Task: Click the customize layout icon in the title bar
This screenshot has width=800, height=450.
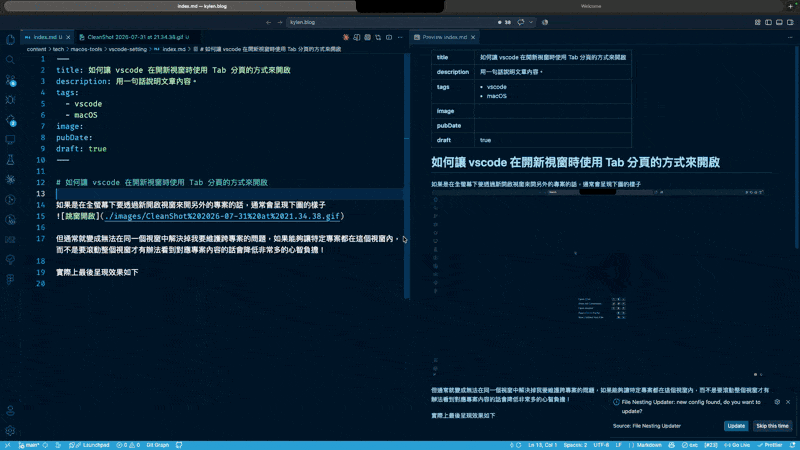Action: coord(758,22)
